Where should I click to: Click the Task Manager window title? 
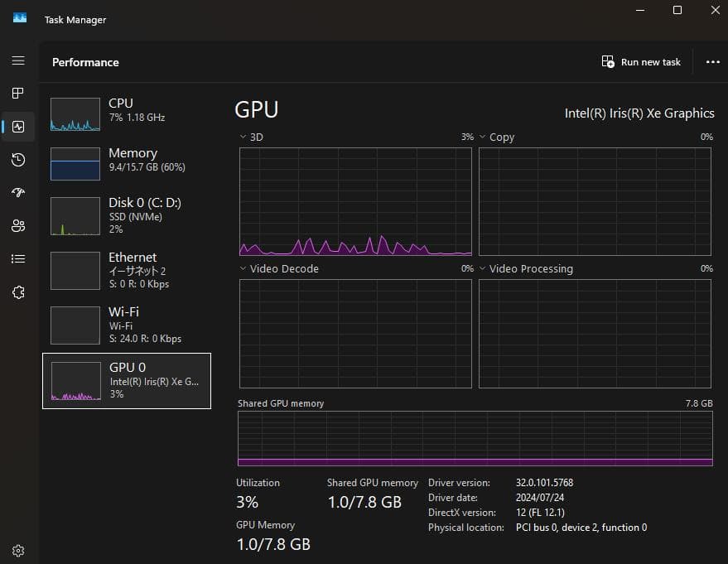tap(75, 20)
